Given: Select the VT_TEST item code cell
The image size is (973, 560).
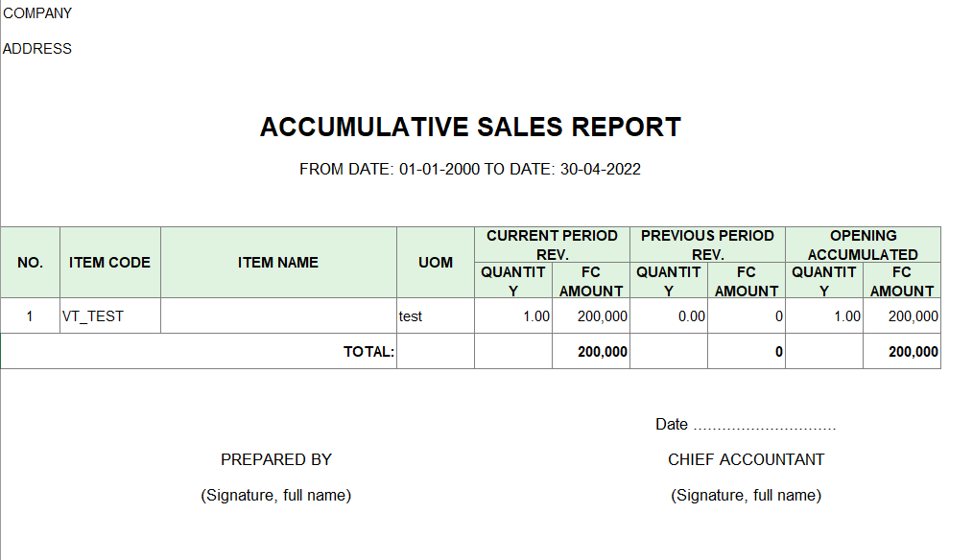Looking at the screenshot, I should (x=109, y=316).
